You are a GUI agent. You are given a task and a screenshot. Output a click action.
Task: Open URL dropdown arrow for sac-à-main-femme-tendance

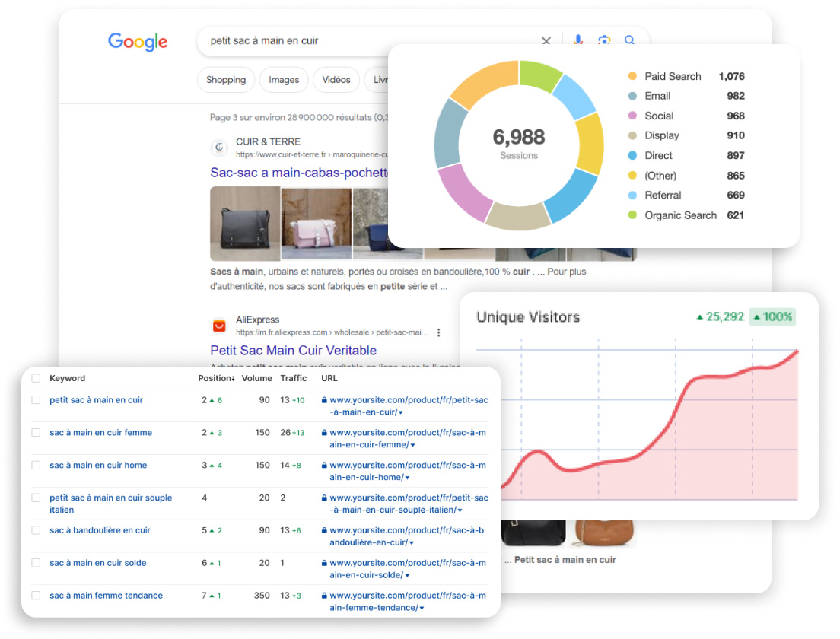pos(422,608)
